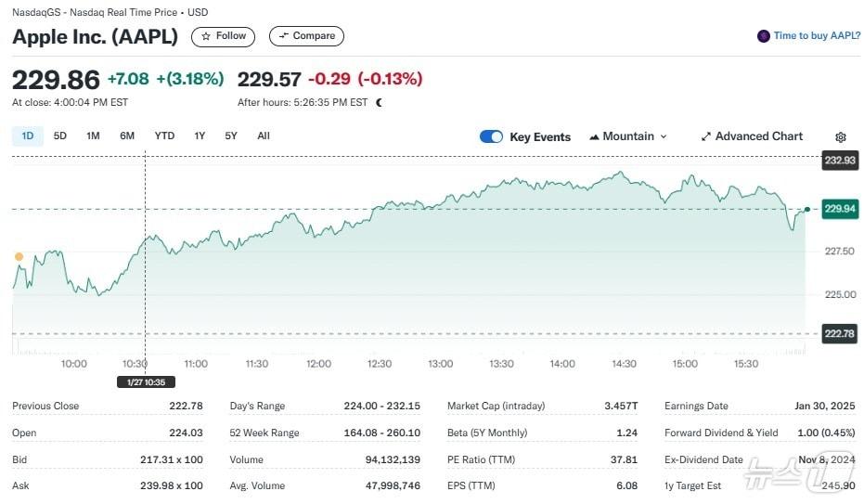Screen dimensions: 864x504
Task: Open chart settings gear icon
Action: [x=841, y=136]
